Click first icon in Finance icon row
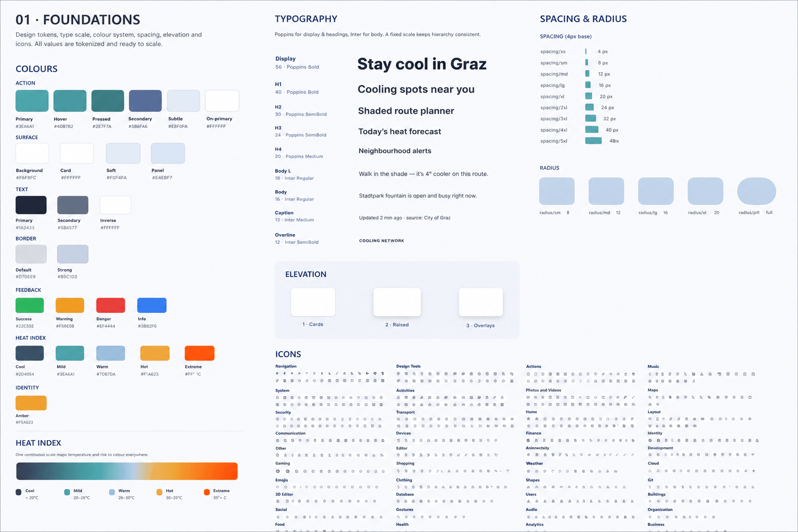 click(x=528, y=441)
